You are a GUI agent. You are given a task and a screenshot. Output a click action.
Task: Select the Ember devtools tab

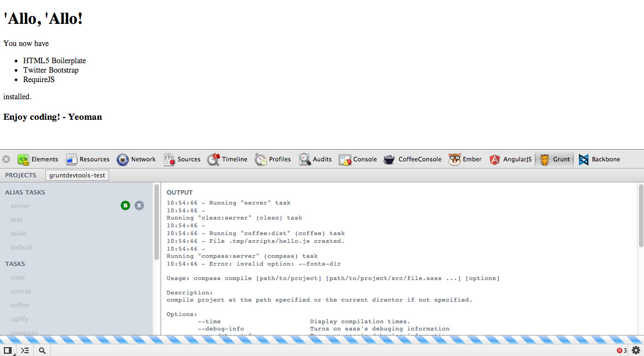pos(465,159)
